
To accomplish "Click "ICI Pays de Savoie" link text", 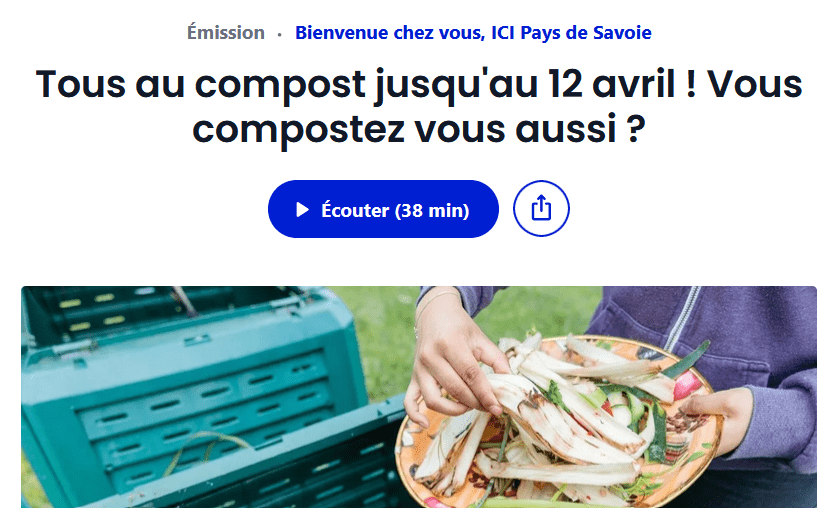I will (571, 33).
